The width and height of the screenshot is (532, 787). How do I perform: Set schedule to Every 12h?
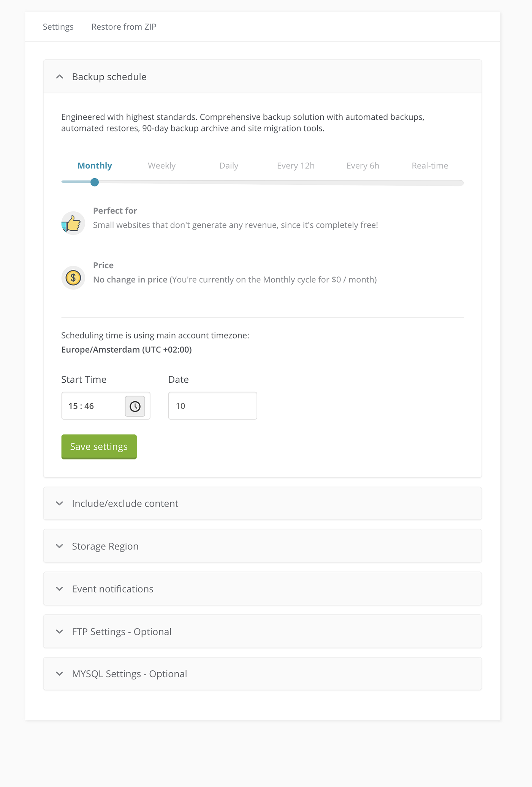click(296, 166)
